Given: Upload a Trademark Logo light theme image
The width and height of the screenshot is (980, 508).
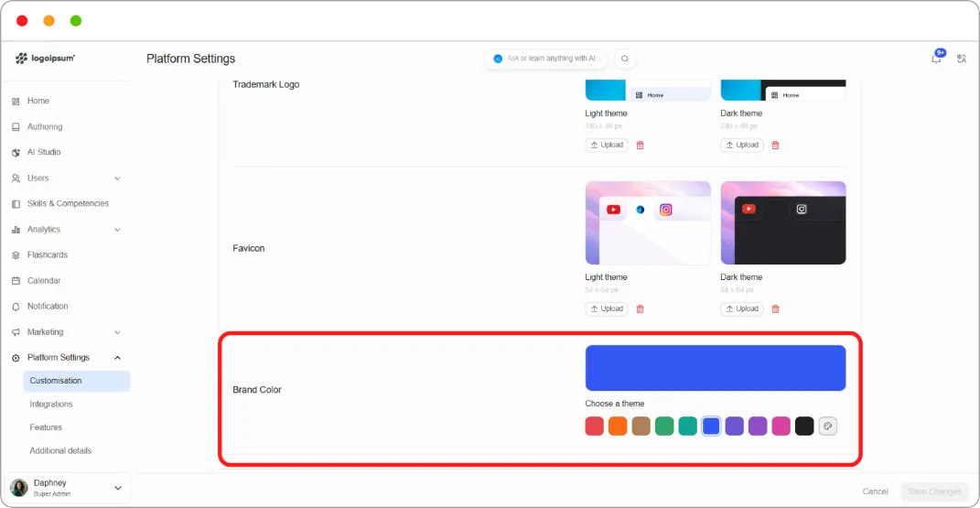Looking at the screenshot, I should coord(607,145).
